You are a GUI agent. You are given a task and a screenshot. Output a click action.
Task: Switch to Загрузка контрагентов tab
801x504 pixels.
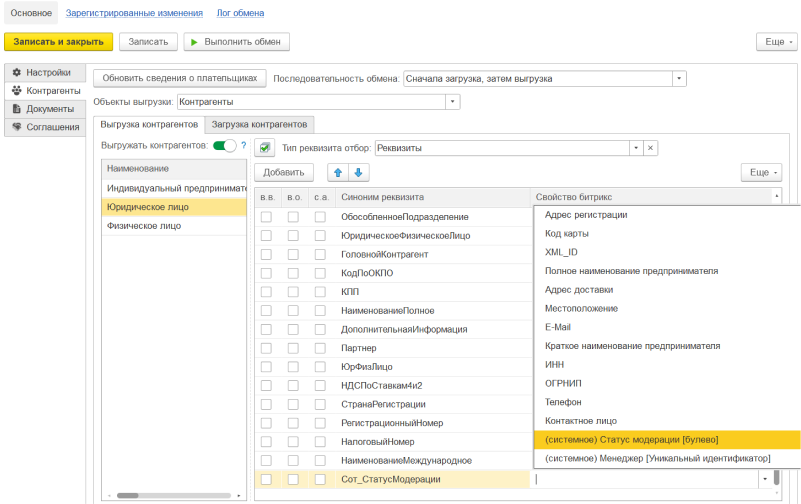(260, 124)
